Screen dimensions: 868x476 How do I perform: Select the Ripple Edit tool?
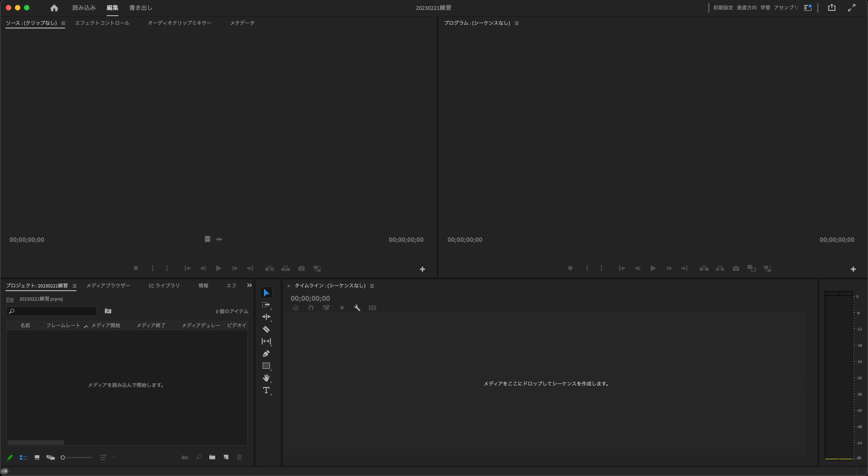266,317
